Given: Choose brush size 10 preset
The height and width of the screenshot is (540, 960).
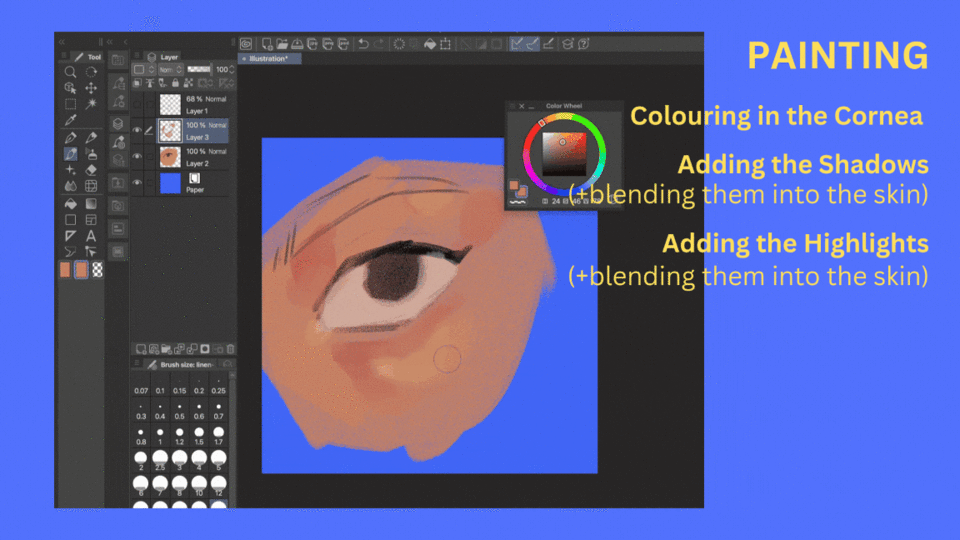Looking at the screenshot, I should click(x=199, y=487).
